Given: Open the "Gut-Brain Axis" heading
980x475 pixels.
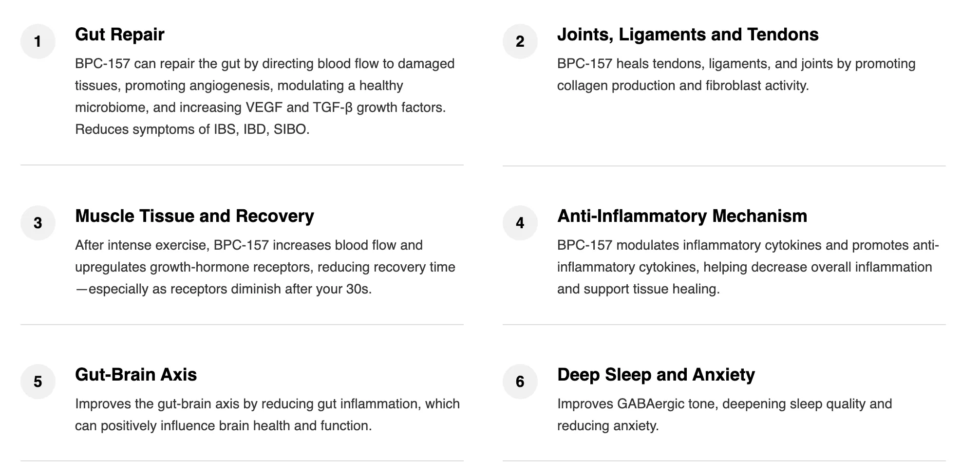Looking at the screenshot, I should tap(136, 375).
